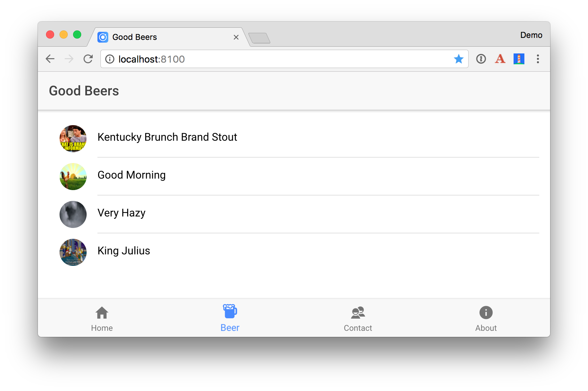Image resolution: width=588 pixels, height=391 pixels.
Task: Select the Good Morning beer
Action: point(294,176)
